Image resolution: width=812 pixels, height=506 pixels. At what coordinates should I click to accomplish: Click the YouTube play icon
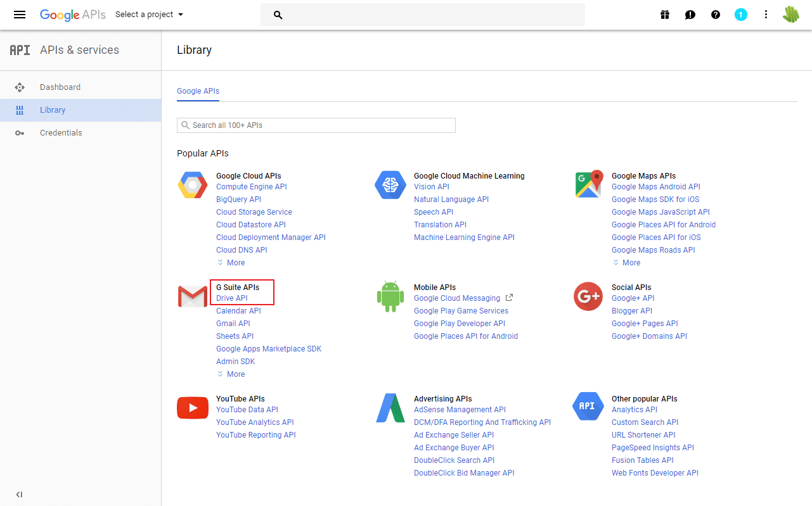(193, 408)
